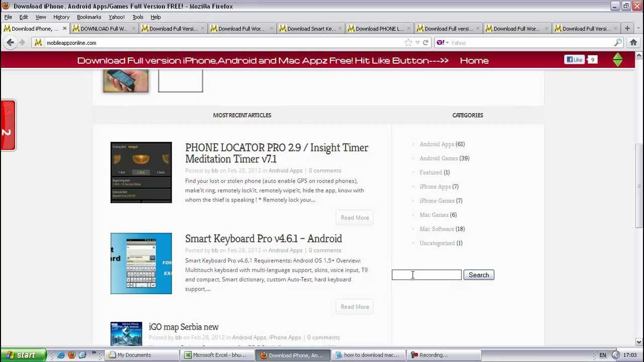Click the site favicon in the address bar
This screenshot has width=644, height=362.
38,43
